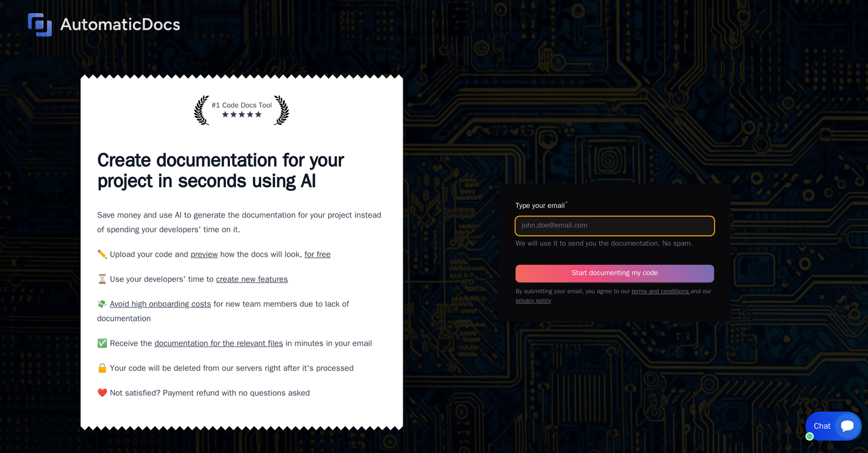Follow the "for free" link
The height and width of the screenshot is (453, 868).
point(317,254)
